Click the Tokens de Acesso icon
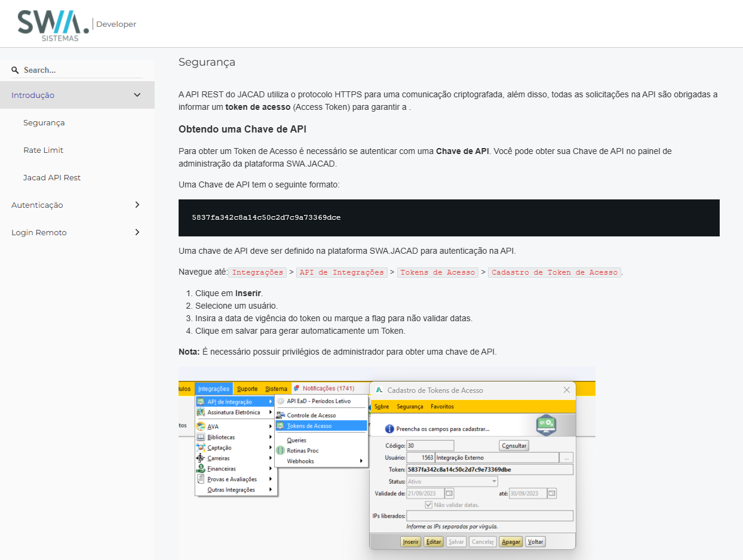This screenshot has height=560, width=743. tap(281, 426)
